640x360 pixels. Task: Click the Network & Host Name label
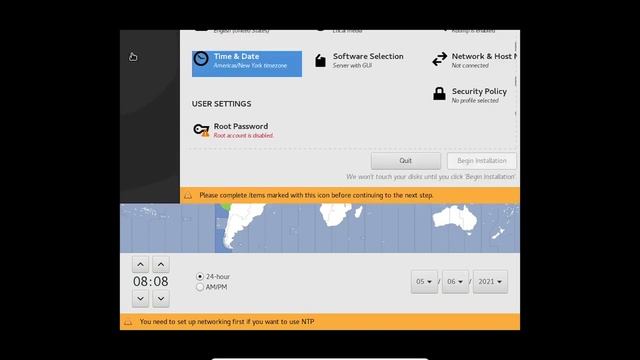pyautogui.click(x=484, y=56)
